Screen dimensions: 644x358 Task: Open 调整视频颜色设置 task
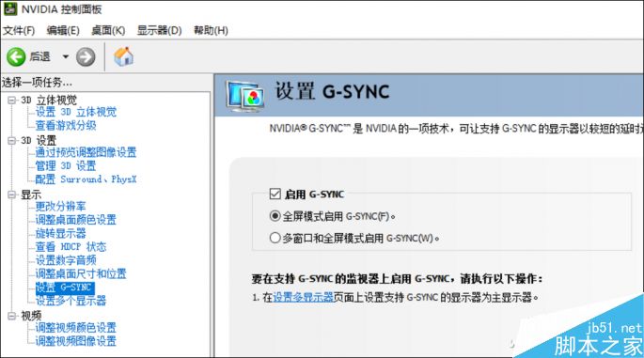[76, 328]
